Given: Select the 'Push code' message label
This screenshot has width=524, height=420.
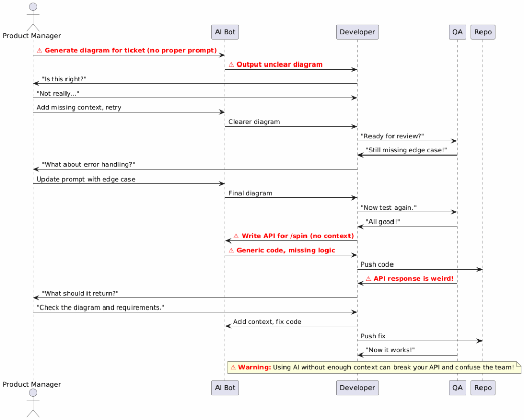Looking at the screenshot, I should [x=377, y=264].
